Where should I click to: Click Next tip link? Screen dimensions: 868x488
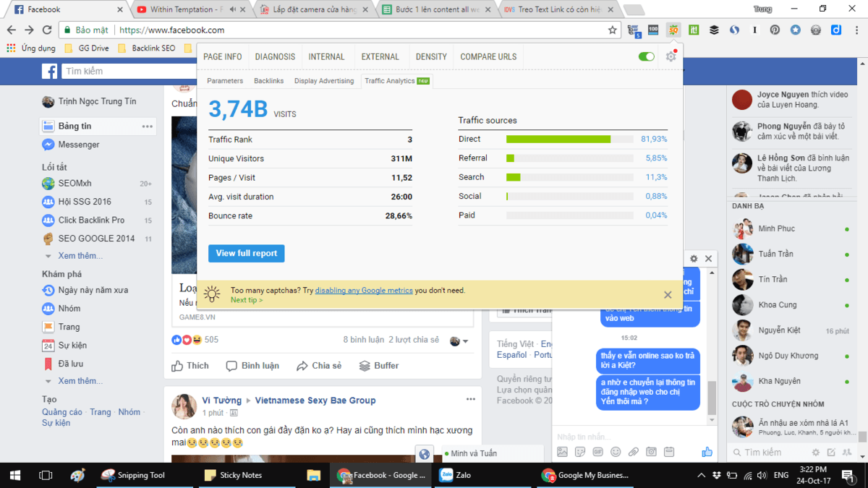pos(247,300)
